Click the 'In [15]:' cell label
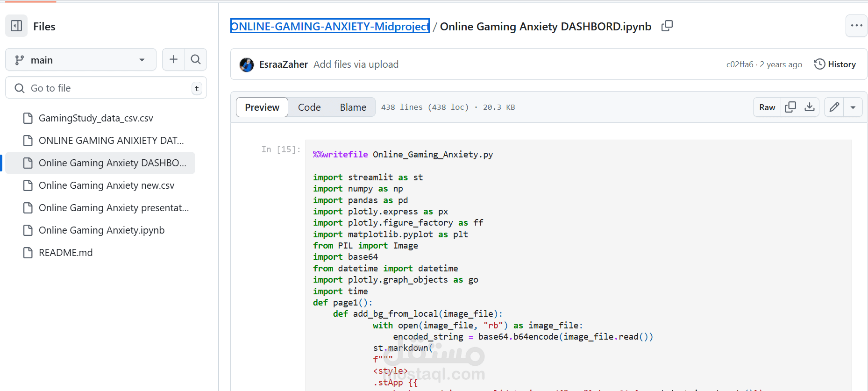This screenshot has width=868, height=391. (281, 149)
